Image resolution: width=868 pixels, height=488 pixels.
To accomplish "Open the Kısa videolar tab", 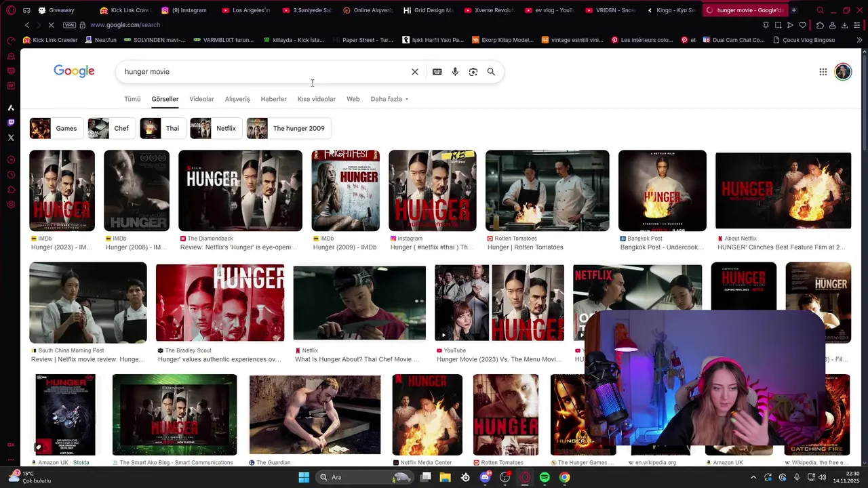I will (317, 99).
